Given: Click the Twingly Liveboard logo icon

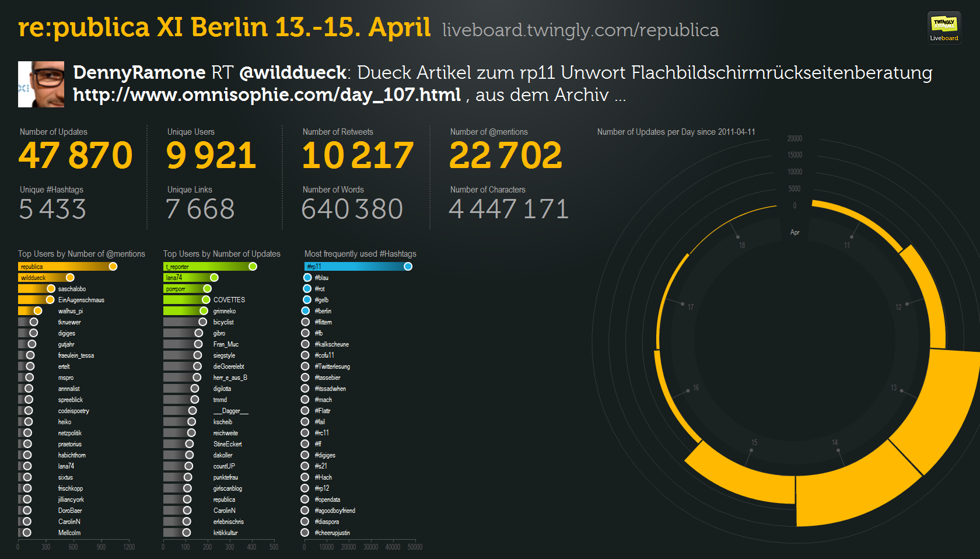Looking at the screenshot, I should coord(944,27).
